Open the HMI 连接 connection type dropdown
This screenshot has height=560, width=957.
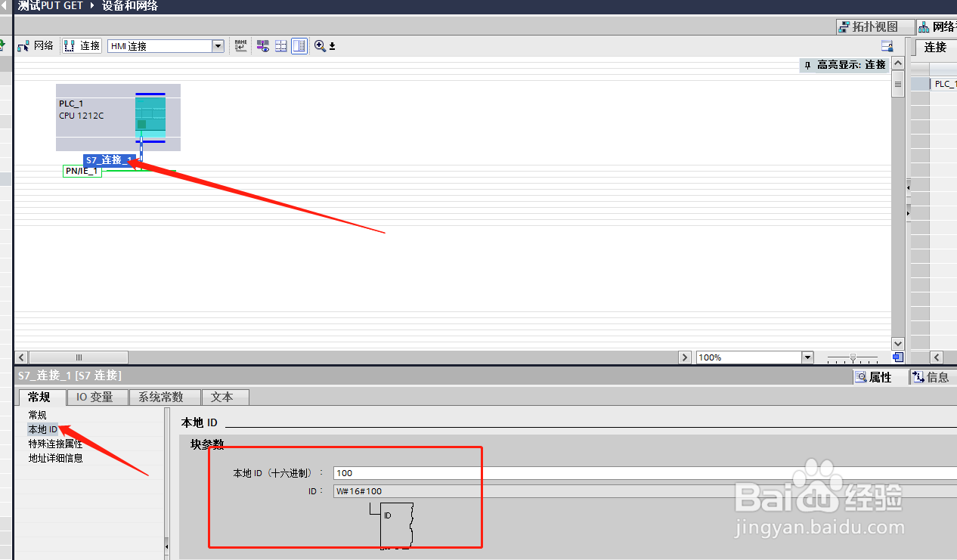(x=218, y=46)
